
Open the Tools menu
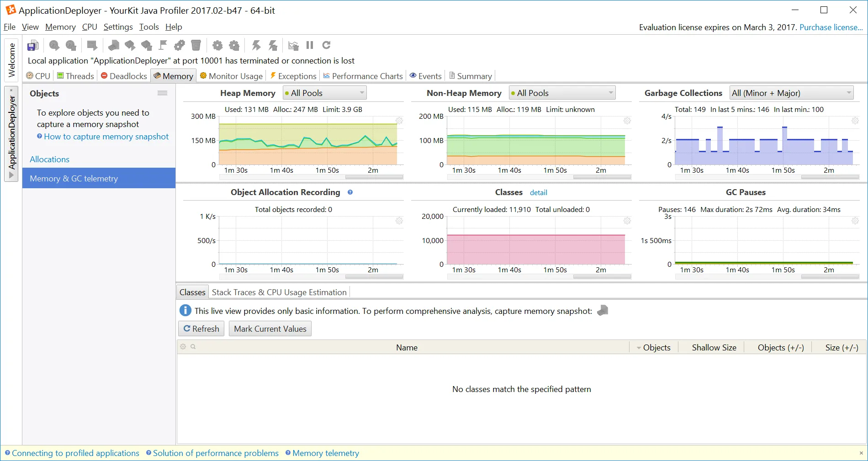click(149, 27)
